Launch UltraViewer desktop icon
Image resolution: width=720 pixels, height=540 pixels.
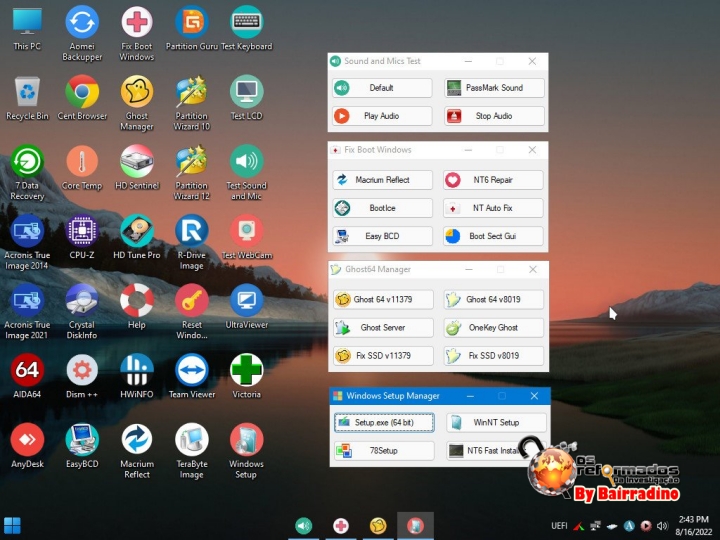(x=247, y=307)
